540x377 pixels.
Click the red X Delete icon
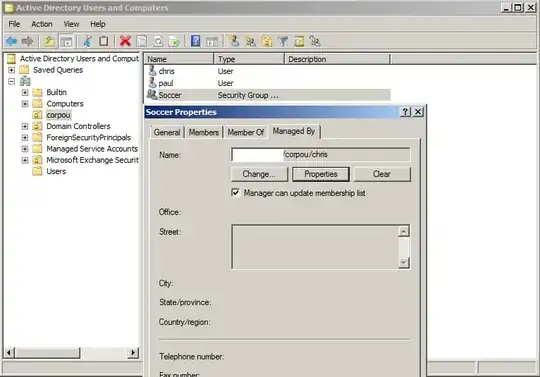(125, 41)
